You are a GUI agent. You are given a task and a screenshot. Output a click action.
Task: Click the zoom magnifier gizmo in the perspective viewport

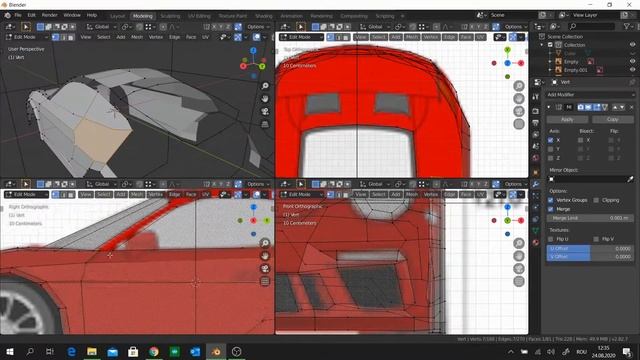click(x=265, y=86)
